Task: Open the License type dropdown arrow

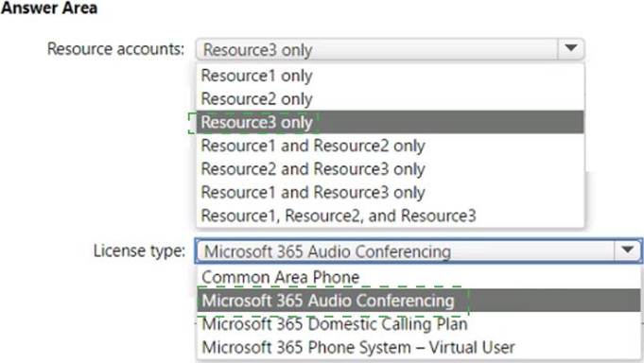Action: [627, 251]
